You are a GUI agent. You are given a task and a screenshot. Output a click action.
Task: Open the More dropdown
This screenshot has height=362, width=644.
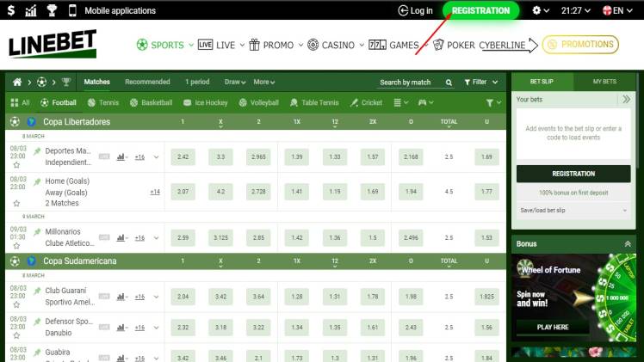(x=264, y=82)
